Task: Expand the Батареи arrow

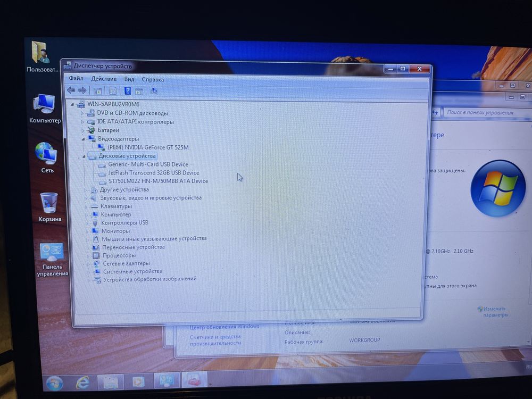Action: [x=83, y=130]
